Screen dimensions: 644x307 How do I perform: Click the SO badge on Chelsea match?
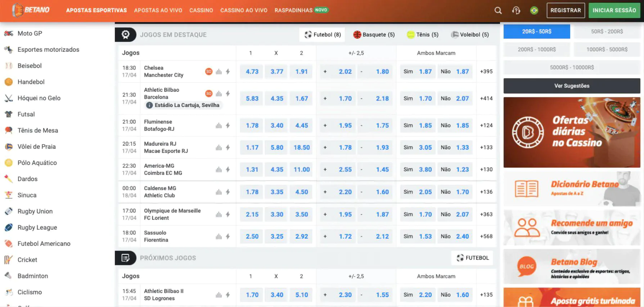209,72
